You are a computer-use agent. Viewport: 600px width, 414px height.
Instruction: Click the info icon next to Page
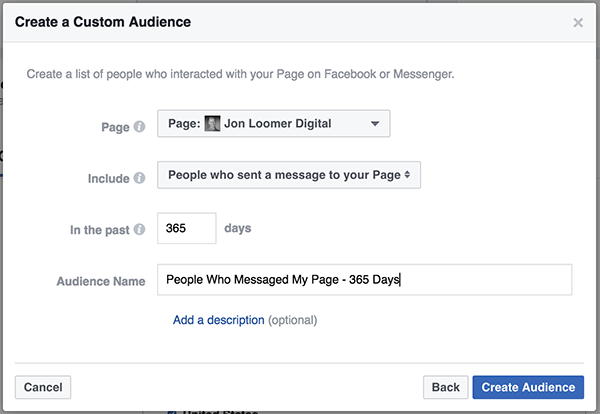click(139, 127)
